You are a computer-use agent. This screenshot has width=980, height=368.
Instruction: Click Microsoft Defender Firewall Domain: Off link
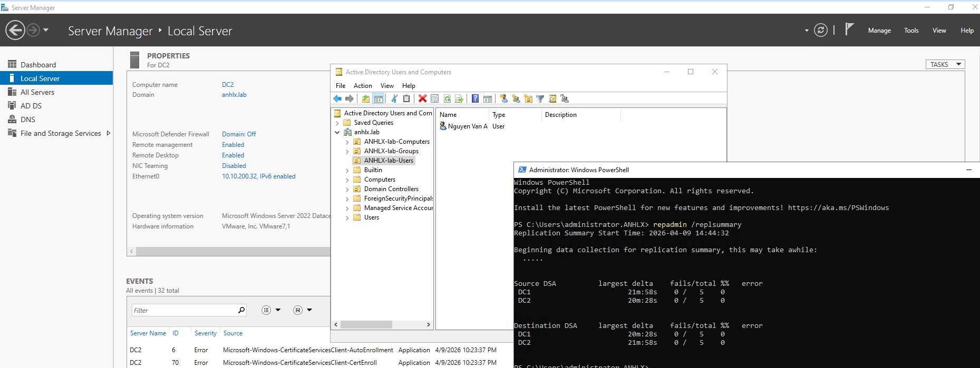(x=239, y=134)
